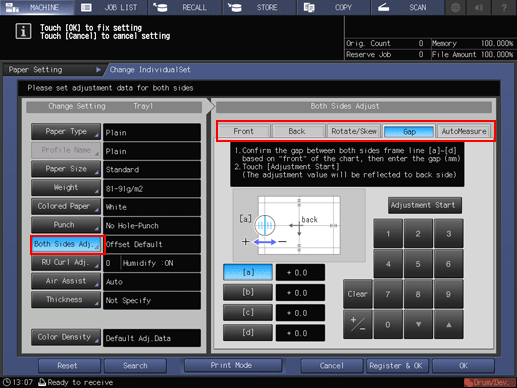Select the Rotate/Skew tab

354,131
